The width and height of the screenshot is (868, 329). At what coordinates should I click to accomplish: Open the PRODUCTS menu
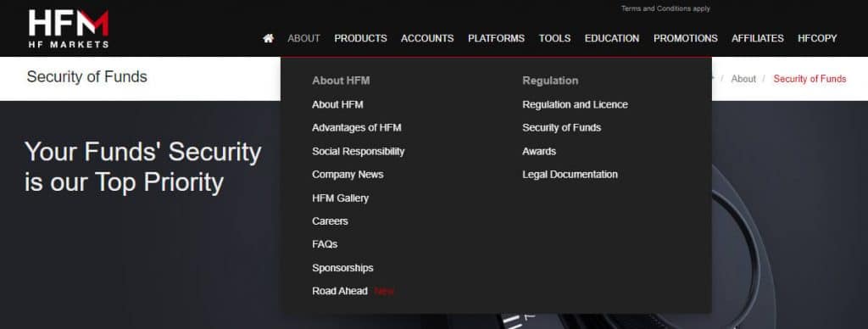point(360,38)
